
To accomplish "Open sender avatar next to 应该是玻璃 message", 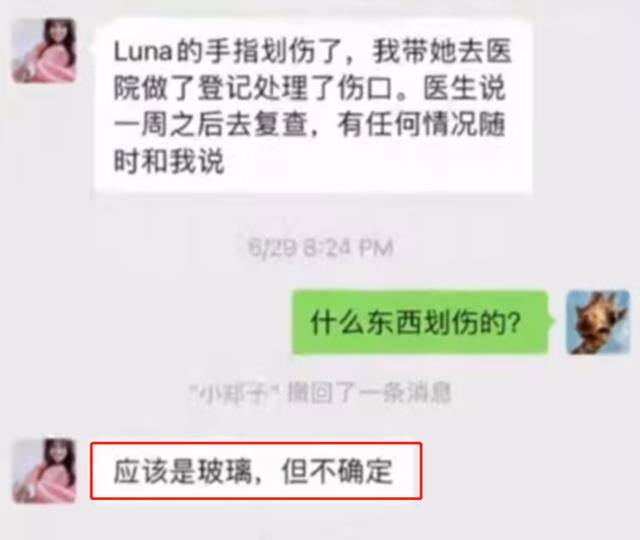I will 44,471.
